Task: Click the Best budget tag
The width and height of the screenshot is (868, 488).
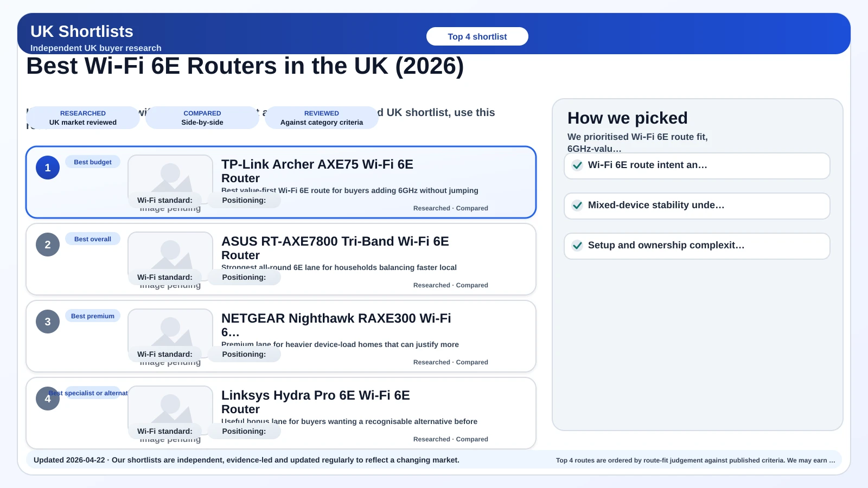Action: (93, 162)
